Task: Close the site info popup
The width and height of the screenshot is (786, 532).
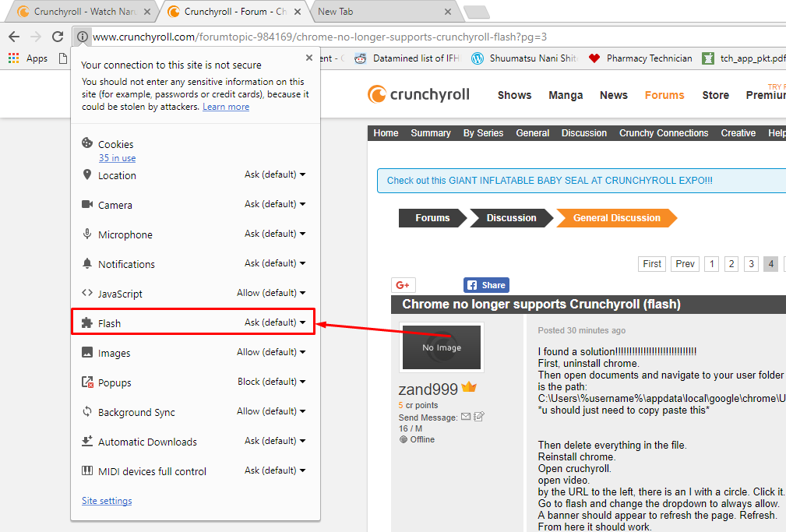Action: (x=308, y=58)
